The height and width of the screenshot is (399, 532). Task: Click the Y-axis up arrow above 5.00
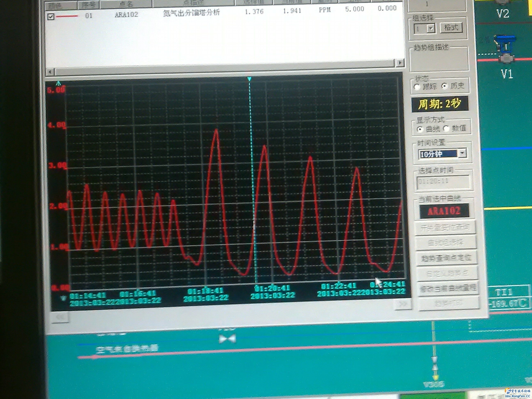point(58,84)
